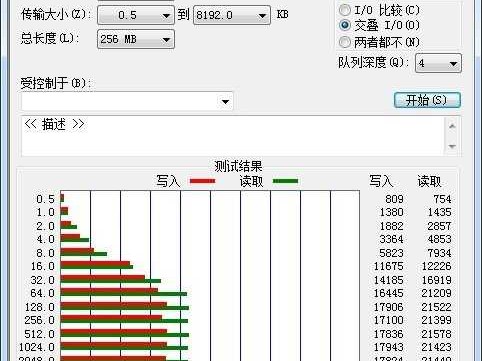Click the red 写入 legend swatch
482x361 pixels.
[x=203, y=181]
